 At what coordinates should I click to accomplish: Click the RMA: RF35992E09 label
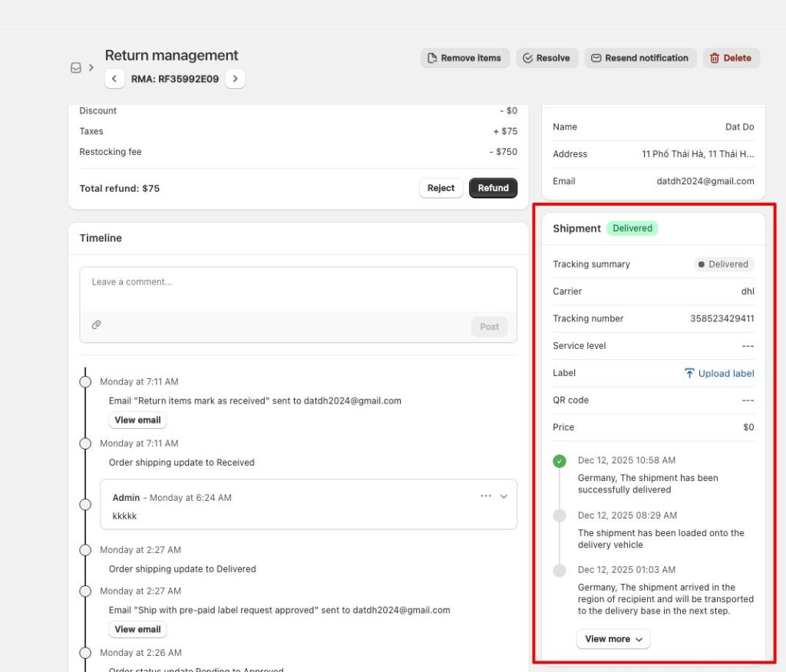pyautogui.click(x=174, y=79)
